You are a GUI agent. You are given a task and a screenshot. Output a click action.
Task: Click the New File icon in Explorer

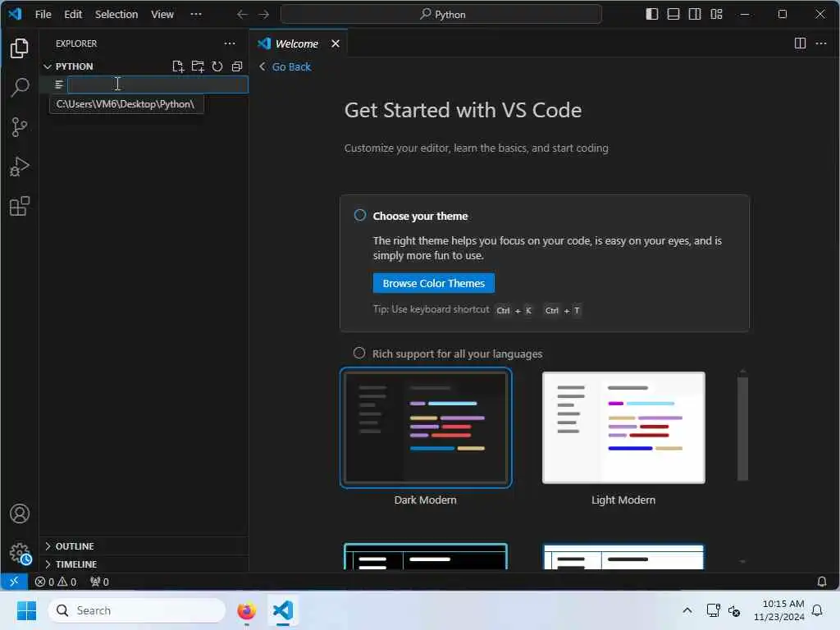click(178, 66)
